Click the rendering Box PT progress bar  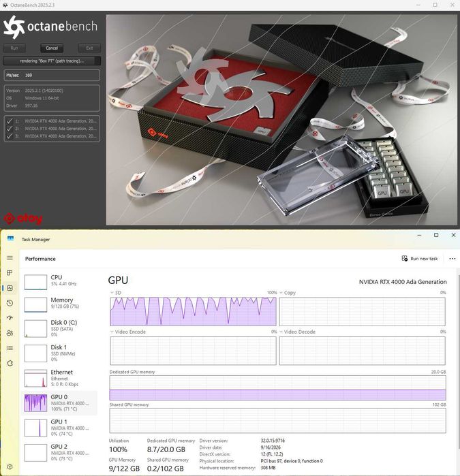coord(52,61)
